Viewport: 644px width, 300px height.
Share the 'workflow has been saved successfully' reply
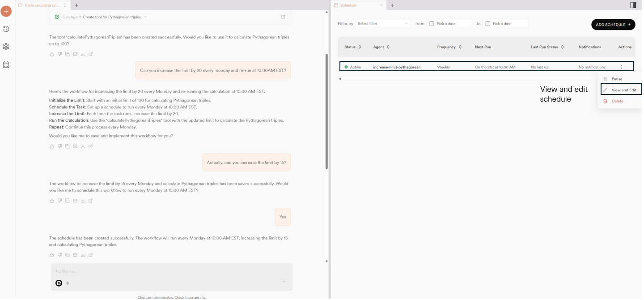[x=91, y=201]
